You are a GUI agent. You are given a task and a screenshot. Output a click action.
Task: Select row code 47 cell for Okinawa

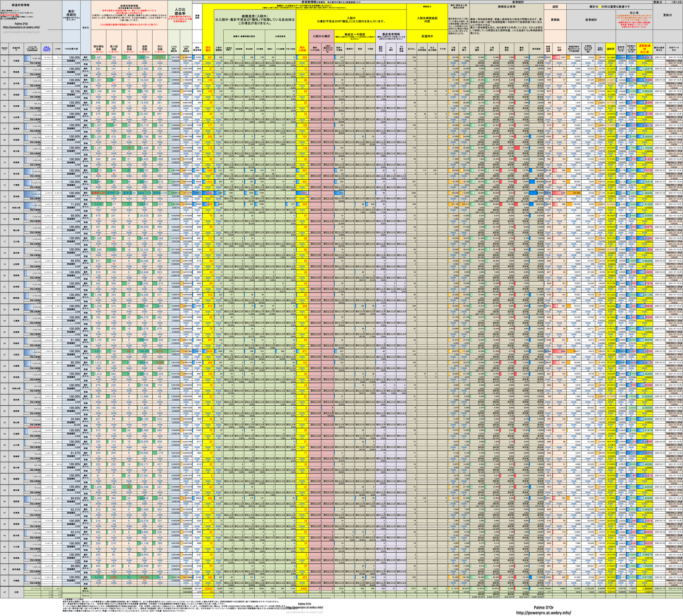5,581
